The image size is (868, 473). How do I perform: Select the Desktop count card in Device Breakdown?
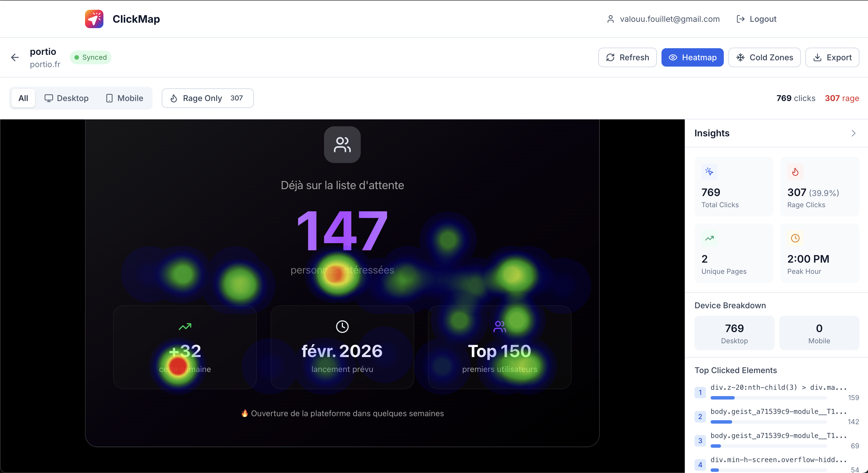pyautogui.click(x=734, y=333)
